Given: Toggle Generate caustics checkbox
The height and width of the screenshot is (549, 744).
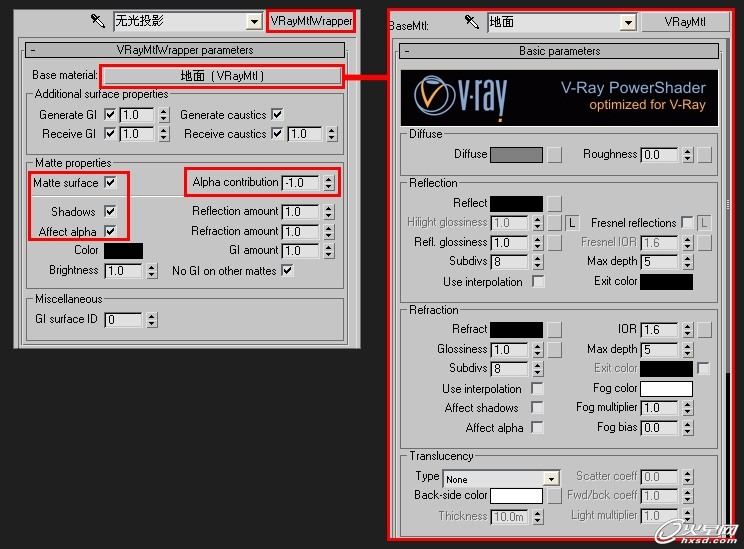Looking at the screenshot, I should click(x=277, y=114).
